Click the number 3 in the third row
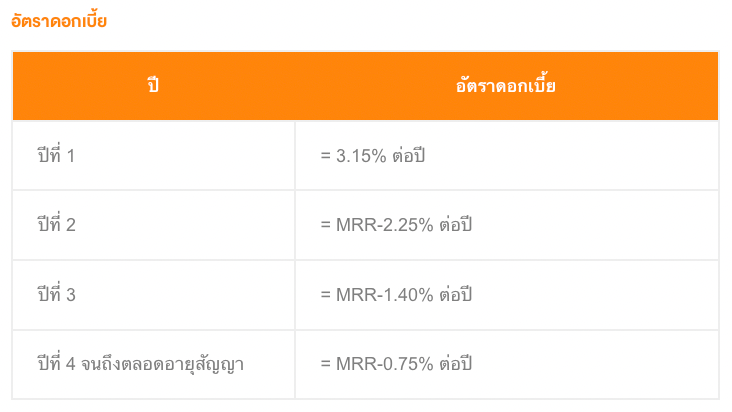Viewport: 732px width, 412px height. pyautogui.click(x=71, y=295)
